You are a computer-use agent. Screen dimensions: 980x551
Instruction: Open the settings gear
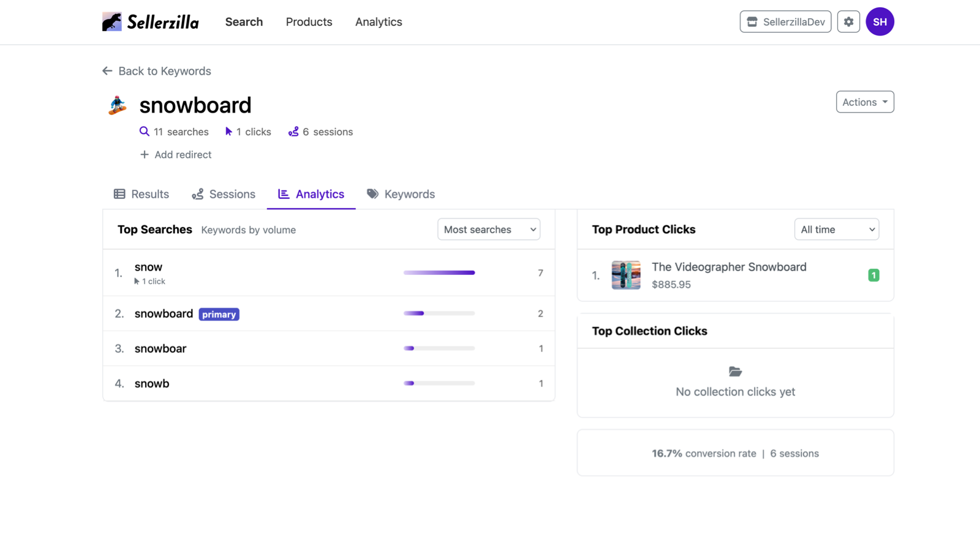[x=848, y=21]
